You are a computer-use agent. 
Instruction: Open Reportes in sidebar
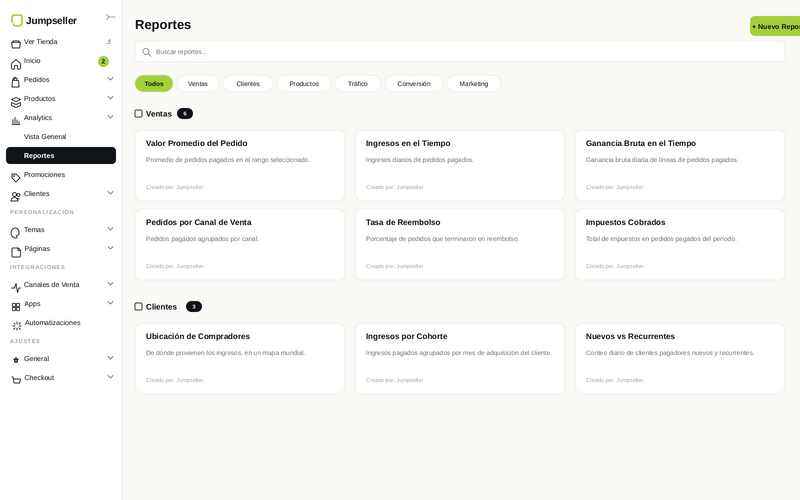(x=61, y=156)
